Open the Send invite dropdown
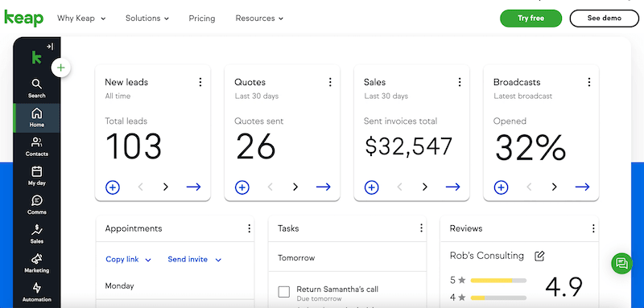The image size is (644, 308). coord(195,260)
